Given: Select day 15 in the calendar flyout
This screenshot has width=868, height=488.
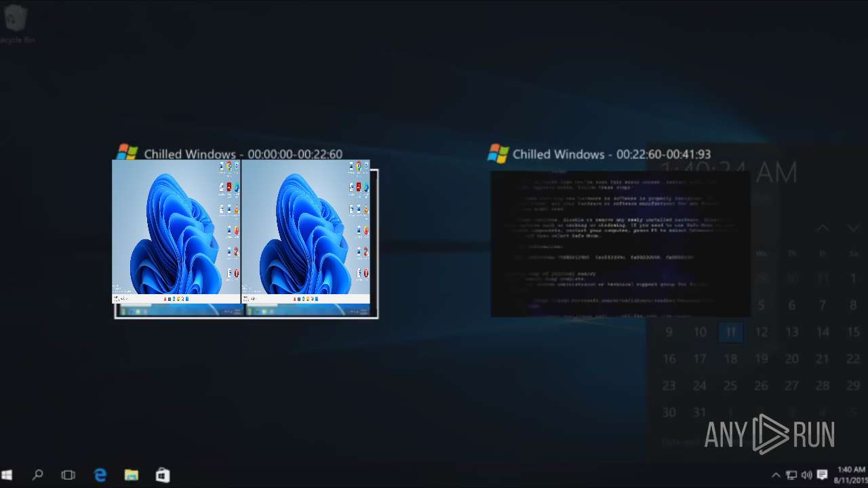Looking at the screenshot, I should (x=853, y=332).
